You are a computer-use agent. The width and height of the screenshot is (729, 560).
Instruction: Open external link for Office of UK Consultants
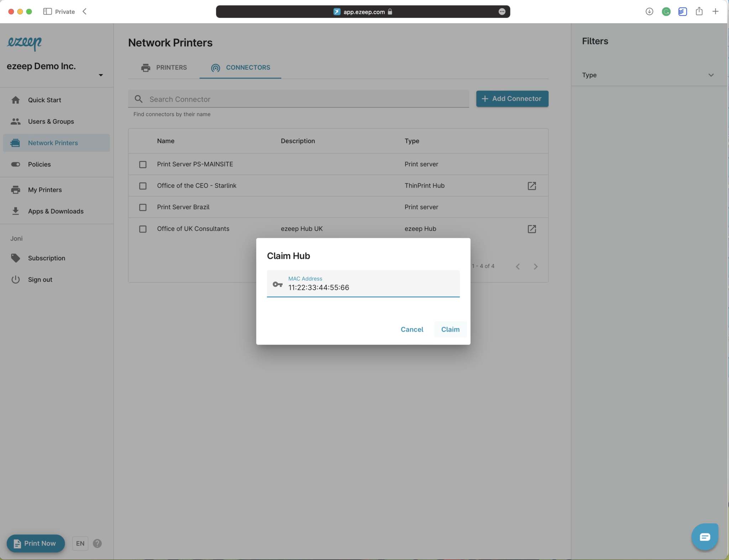click(531, 229)
